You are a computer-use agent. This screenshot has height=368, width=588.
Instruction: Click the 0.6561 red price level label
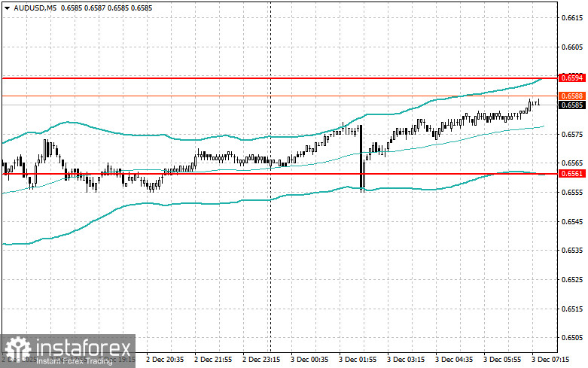pyautogui.click(x=572, y=174)
